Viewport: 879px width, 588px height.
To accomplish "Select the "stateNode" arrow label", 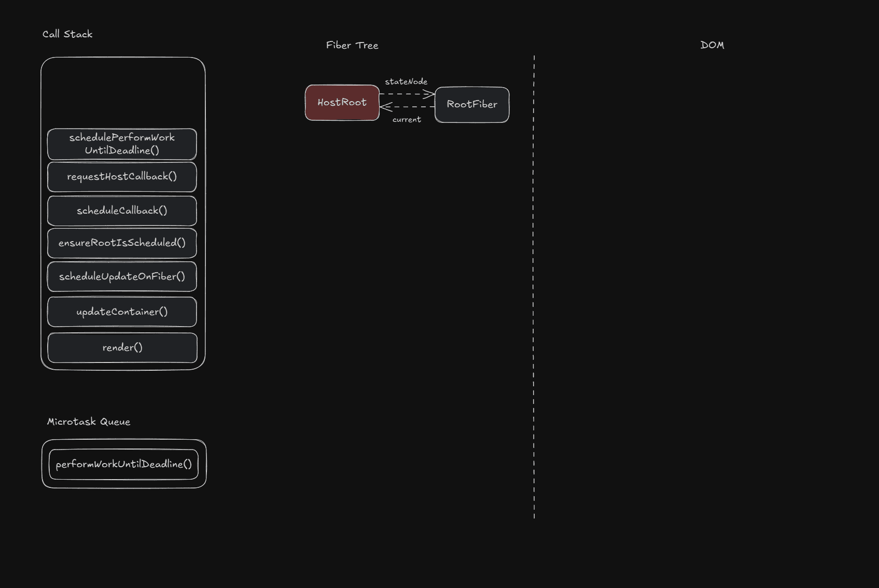I will (406, 82).
